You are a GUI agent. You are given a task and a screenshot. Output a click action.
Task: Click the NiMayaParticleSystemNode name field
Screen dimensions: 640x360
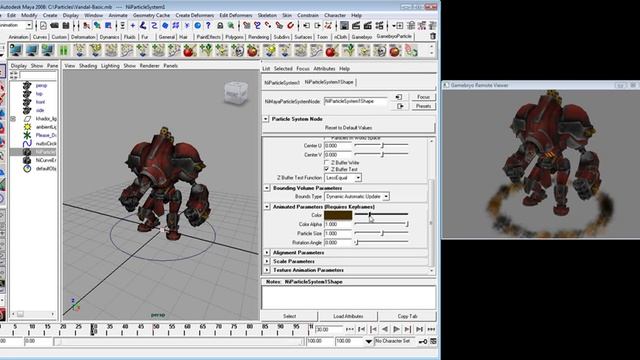[356, 101]
